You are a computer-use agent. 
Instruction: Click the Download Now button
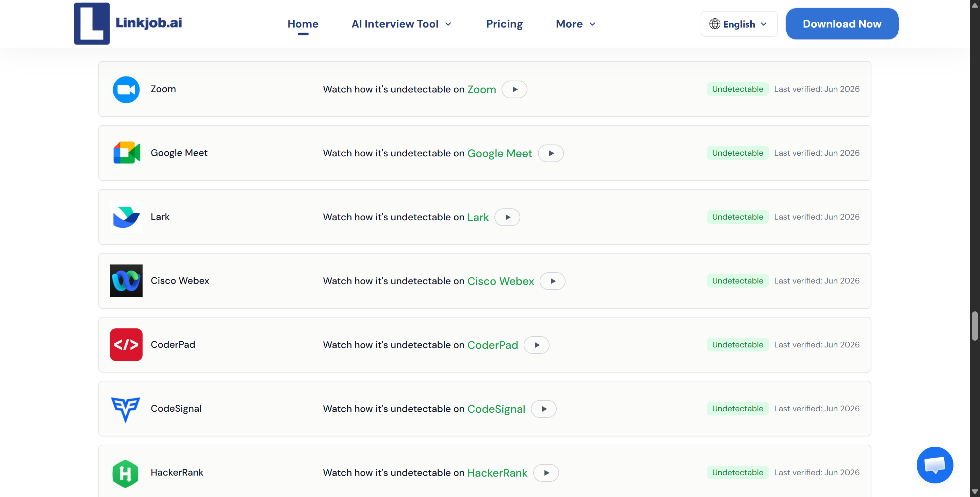click(x=842, y=23)
